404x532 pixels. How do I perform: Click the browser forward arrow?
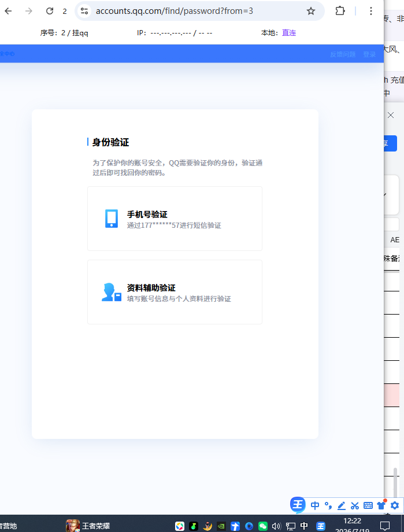[x=29, y=11]
